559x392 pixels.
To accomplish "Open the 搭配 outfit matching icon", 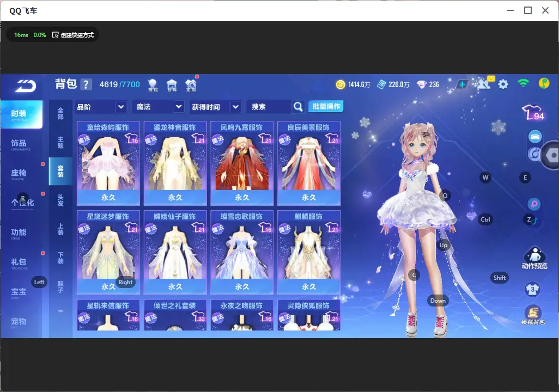I will [x=153, y=85].
